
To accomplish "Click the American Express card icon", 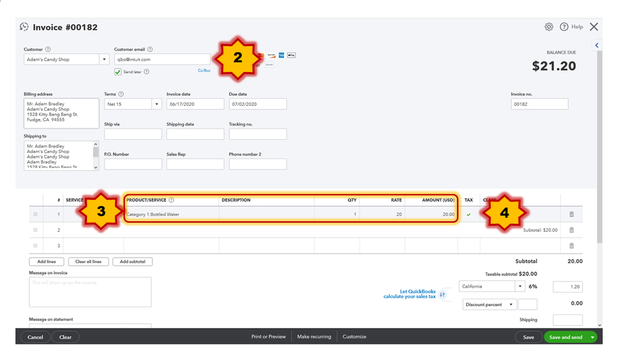I will click(281, 55).
